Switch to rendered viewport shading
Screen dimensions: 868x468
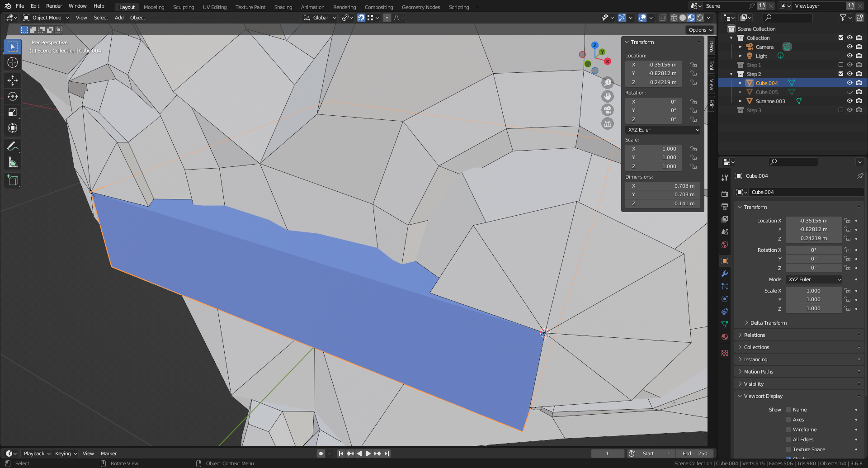pos(700,18)
